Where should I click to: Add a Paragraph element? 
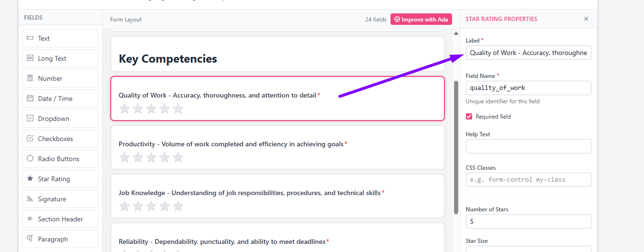60,239
